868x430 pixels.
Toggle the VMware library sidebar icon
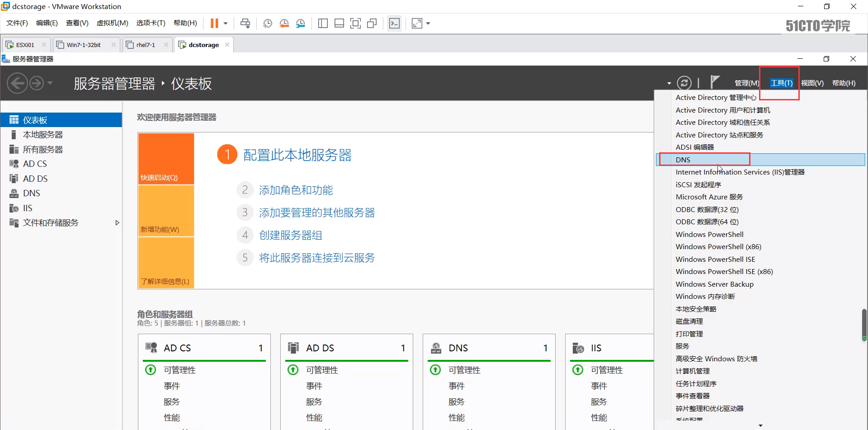pyautogui.click(x=323, y=23)
